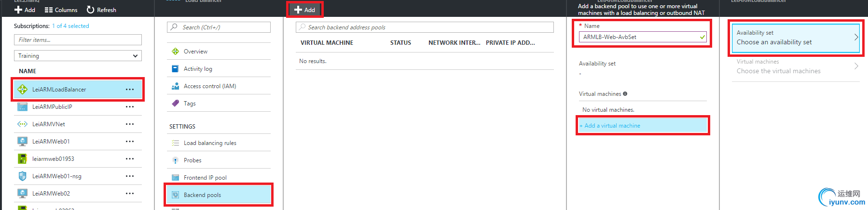Sort by VIRTUAL MACHINE column header

coord(327,43)
